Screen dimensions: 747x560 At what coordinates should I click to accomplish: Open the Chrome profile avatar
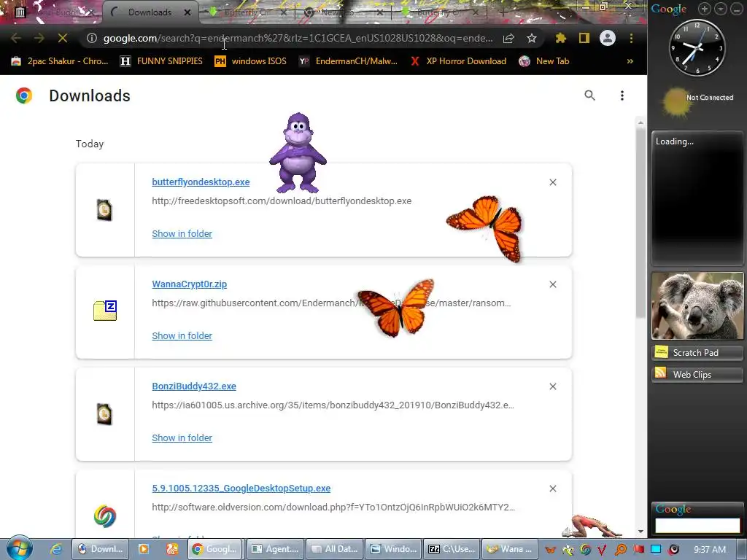[x=608, y=38]
